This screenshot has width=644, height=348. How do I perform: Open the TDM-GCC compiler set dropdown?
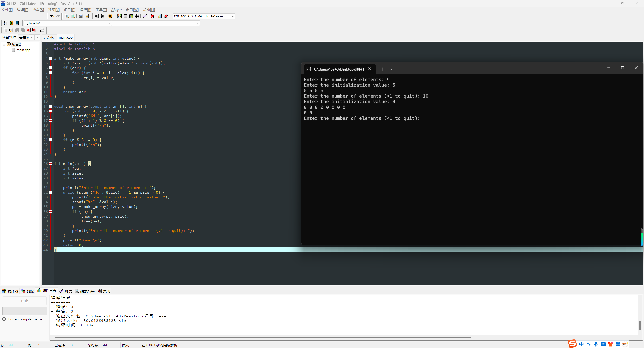click(x=233, y=16)
